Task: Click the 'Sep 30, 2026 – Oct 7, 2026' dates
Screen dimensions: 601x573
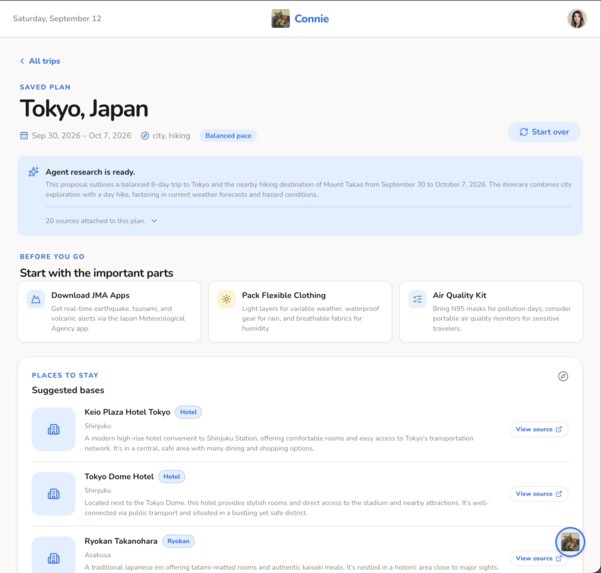Action: (x=81, y=136)
